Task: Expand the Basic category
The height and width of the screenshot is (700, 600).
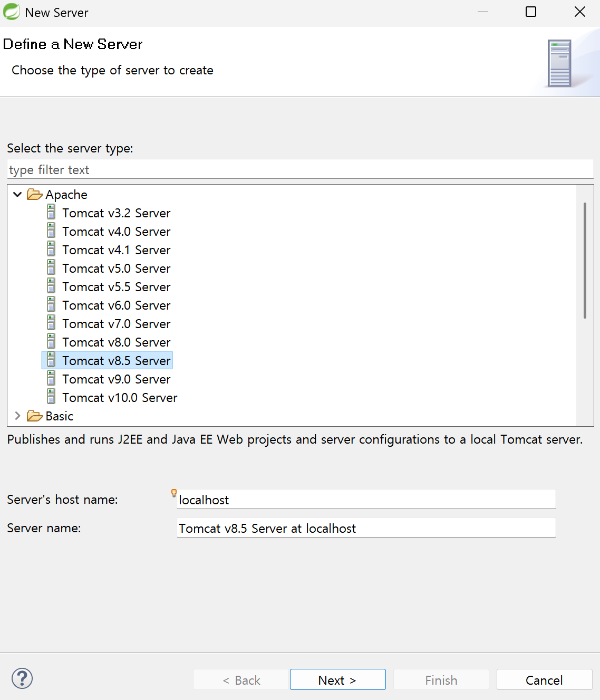Action: (17, 416)
